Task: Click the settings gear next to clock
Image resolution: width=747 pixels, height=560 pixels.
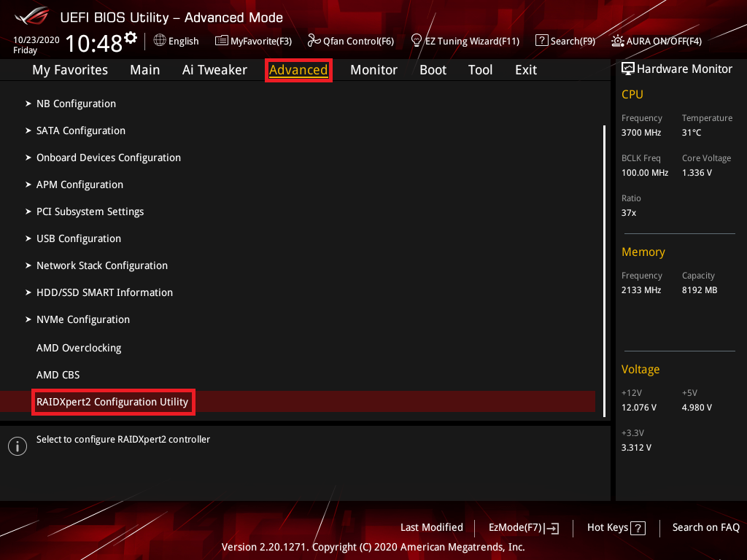Action: (131, 37)
